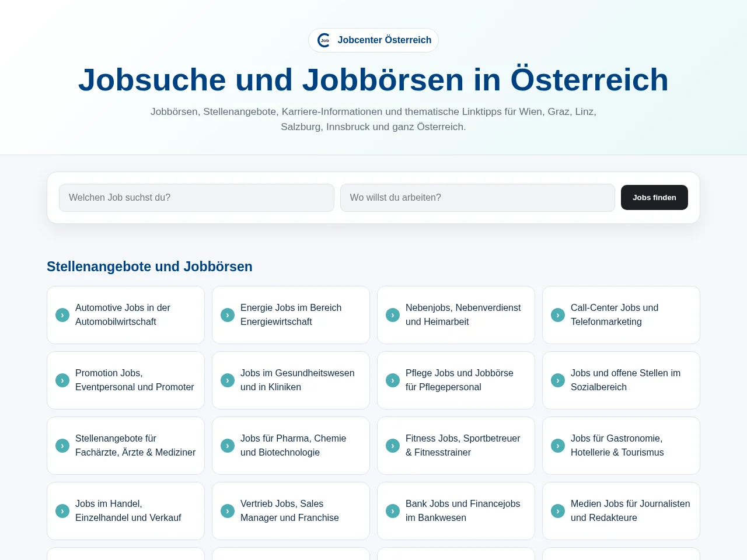Focus the 'Wo willst du arbeiten?' field

477,198
